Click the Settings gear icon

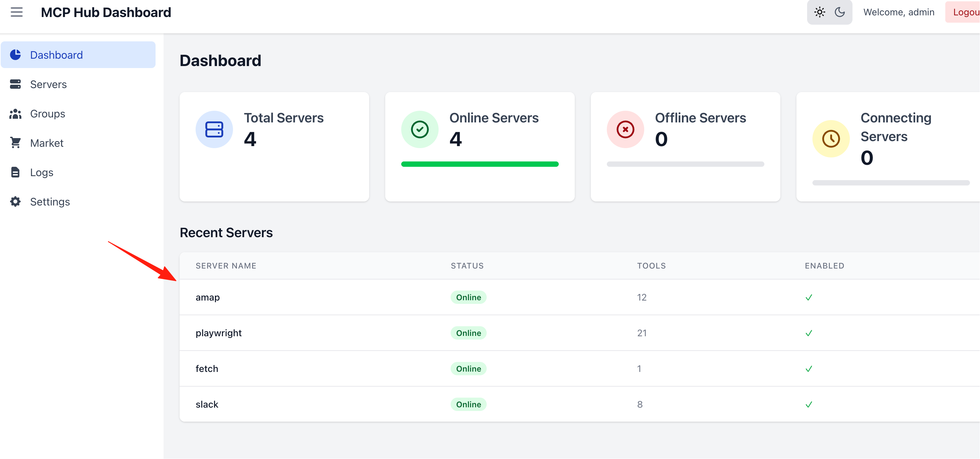[15, 201]
